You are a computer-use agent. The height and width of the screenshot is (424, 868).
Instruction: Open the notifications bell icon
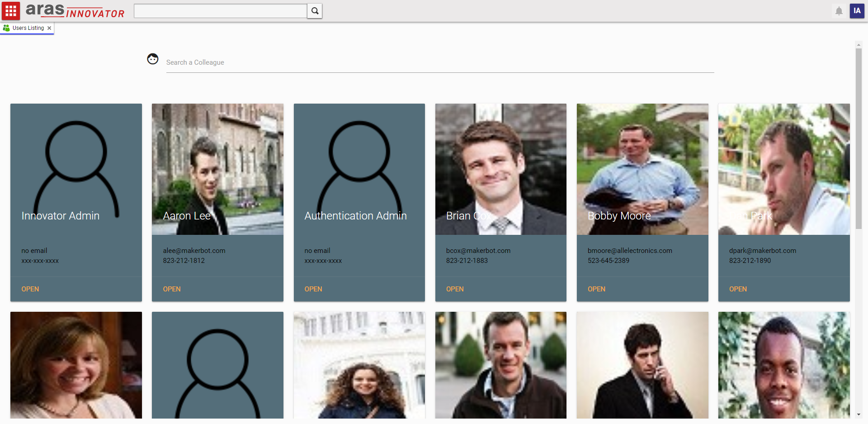point(839,11)
